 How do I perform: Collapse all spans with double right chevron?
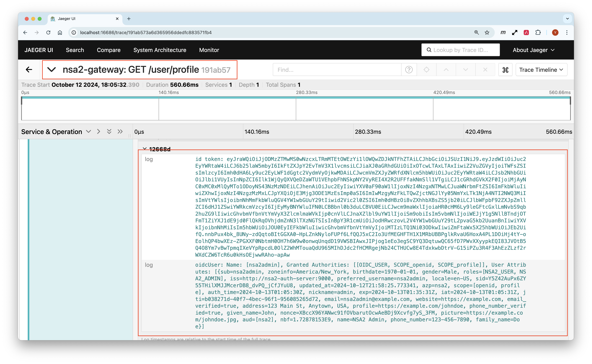pyautogui.click(x=120, y=131)
